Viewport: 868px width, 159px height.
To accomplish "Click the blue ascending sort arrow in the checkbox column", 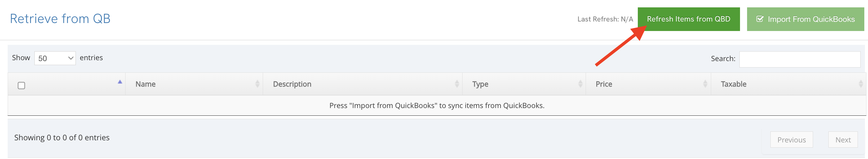I will [x=120, y=82].
